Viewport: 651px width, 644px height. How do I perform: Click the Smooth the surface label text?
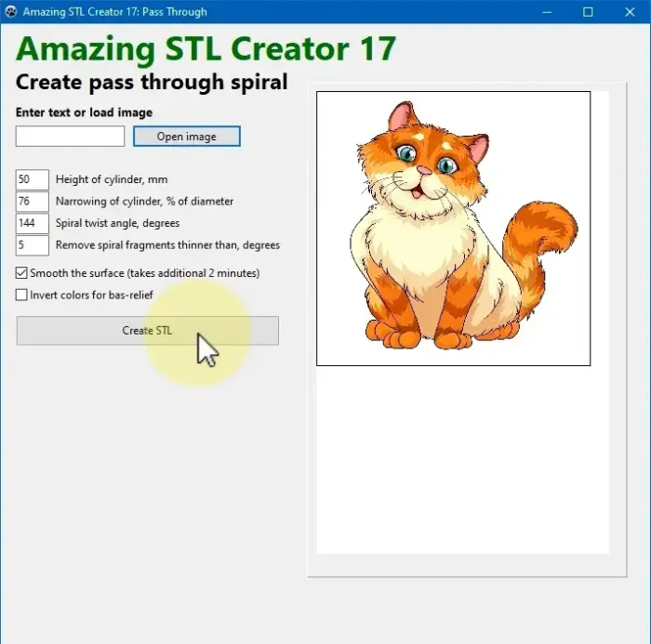144,274
